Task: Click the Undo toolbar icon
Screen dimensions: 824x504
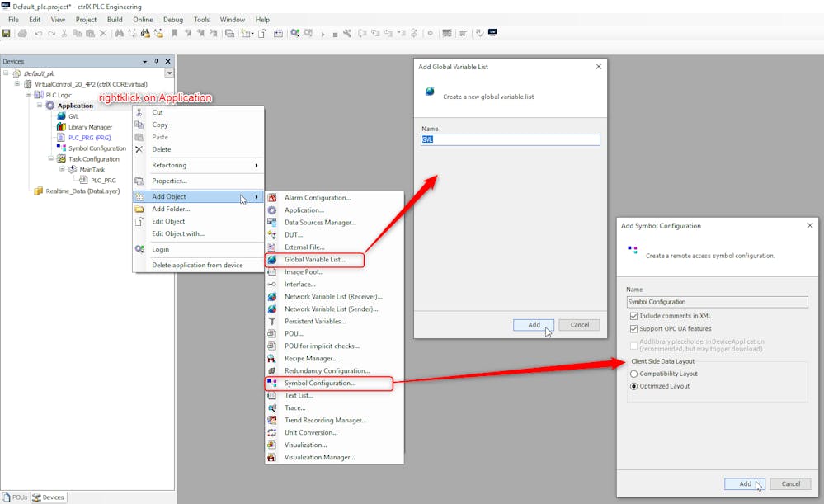Action: (39, 33)
